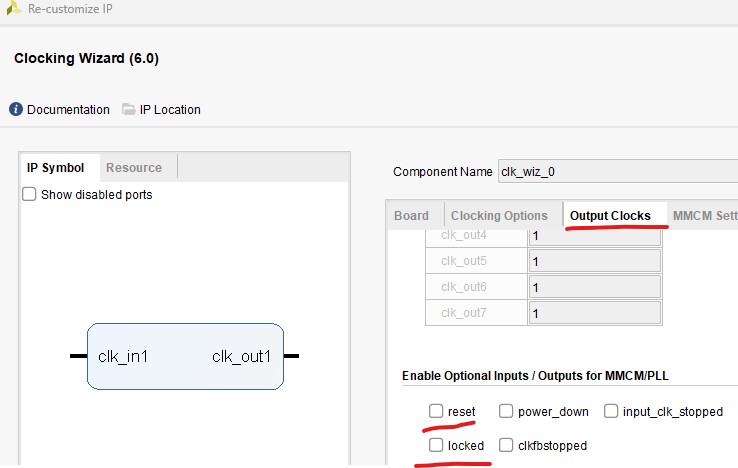Click the Vivado logo in title bar

(x=13, y=7)
